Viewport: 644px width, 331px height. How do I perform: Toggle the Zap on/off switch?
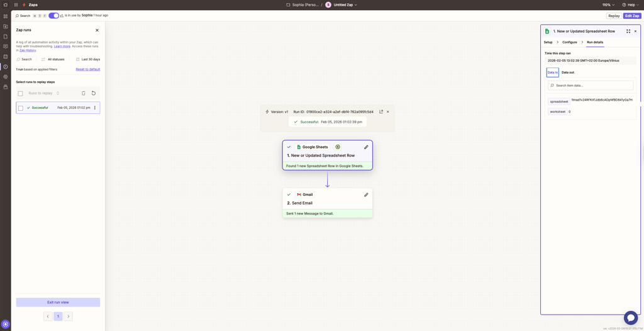click(53, 16)
